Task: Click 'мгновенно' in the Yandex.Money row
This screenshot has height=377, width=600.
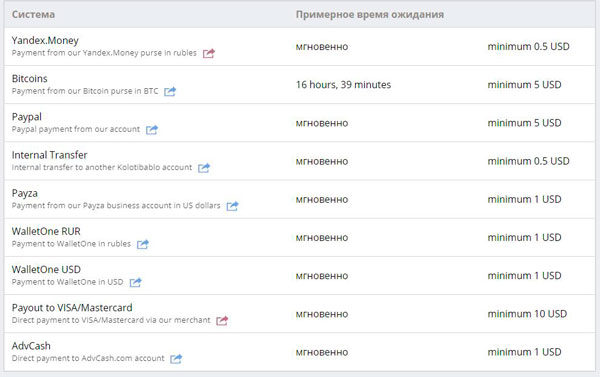Action: (322, 47)
